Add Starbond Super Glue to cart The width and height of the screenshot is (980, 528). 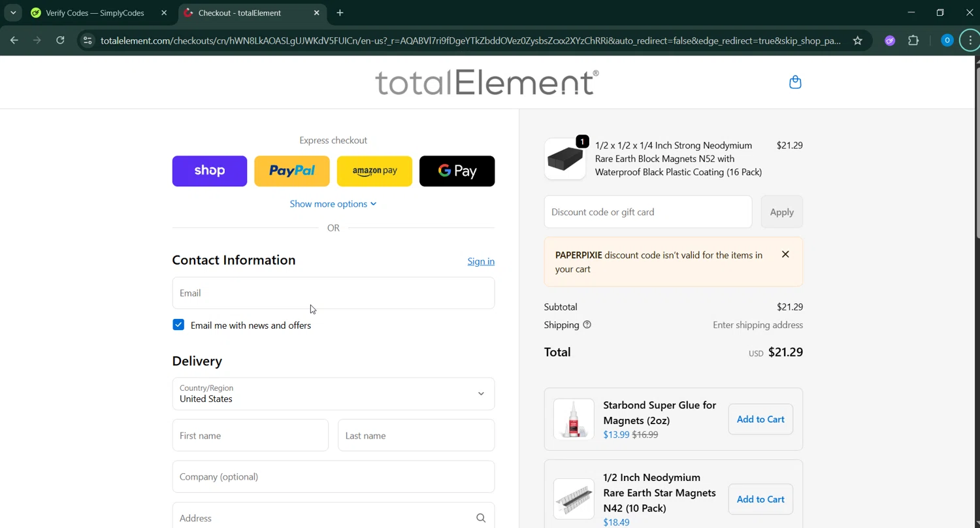[760, 420]
